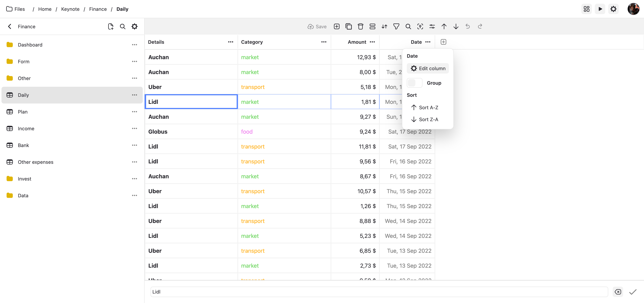This screenshot has height=303, width=644.
Task: Click the new file icon in Finance sidebar
Action: [111, 26]
